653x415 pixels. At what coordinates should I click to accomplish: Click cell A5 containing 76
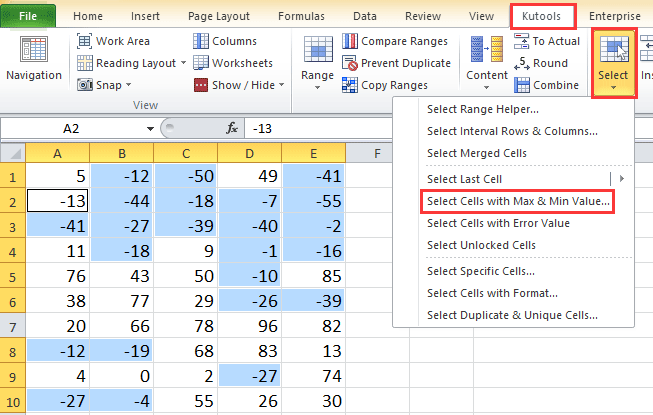[x=57, y=276]
